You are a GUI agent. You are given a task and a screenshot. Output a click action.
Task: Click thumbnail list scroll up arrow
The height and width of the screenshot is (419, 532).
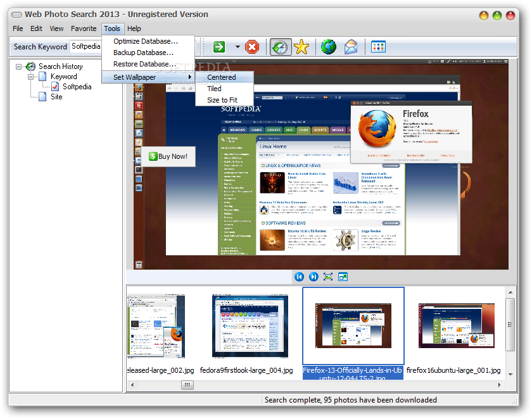click(x=510, y=292)
